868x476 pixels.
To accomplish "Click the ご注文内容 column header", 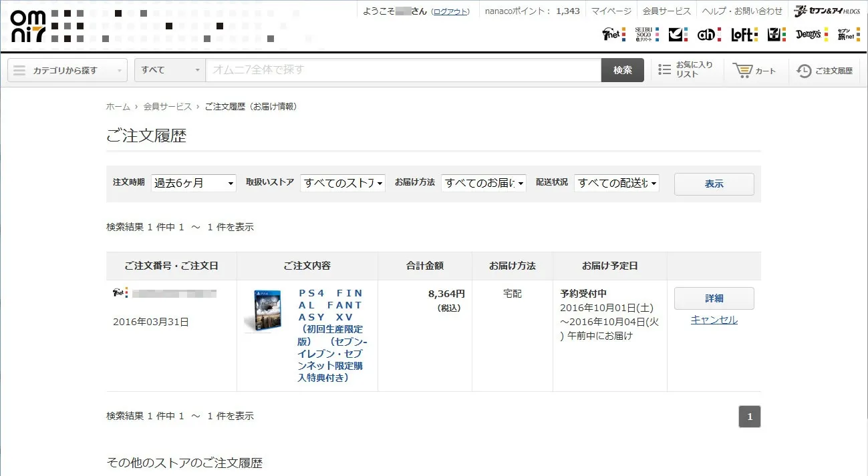I will pyautogui.click(x=307, y=266).
